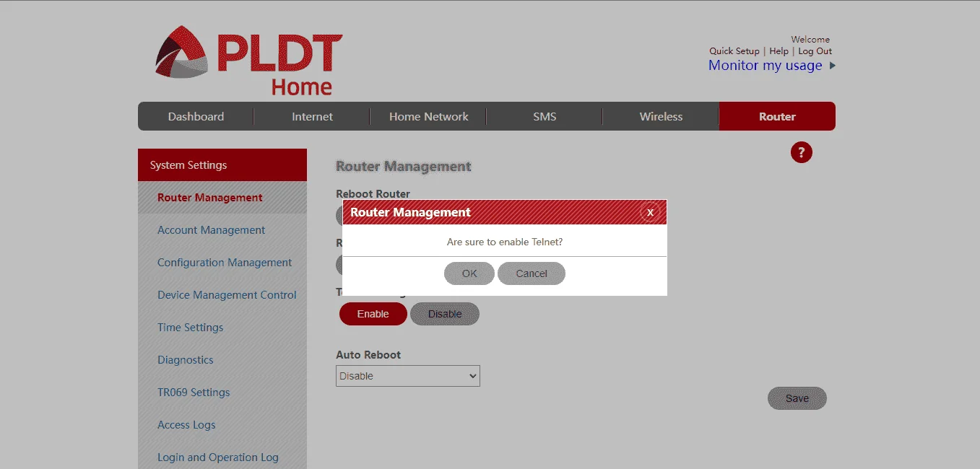This screenshot has height=469, width=980.
Task: Select the Enable Telnet button
Action: [373, 314]
